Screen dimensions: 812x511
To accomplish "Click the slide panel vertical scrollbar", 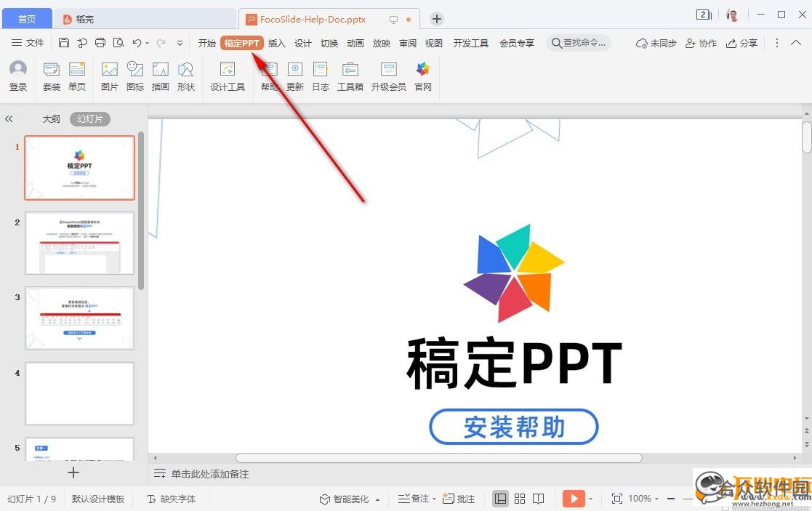I will tap(141, 211).
